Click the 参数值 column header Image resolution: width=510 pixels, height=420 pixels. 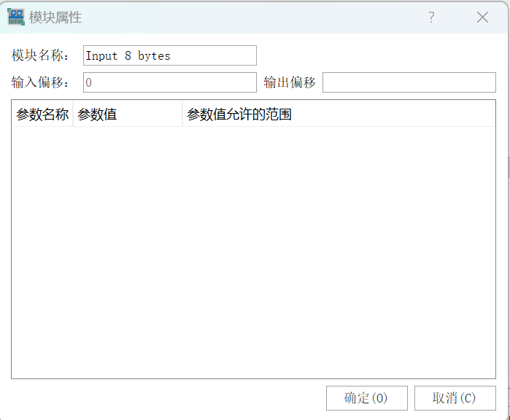tap(127, 114)
